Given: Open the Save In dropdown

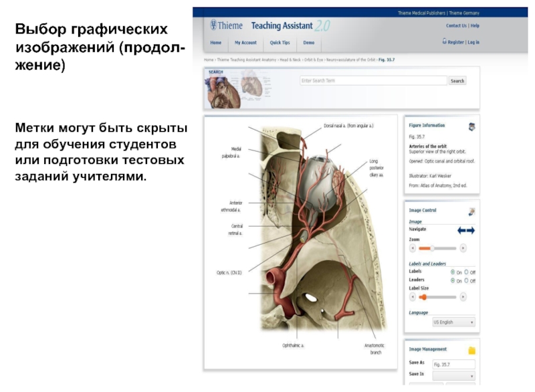Looking at the screenshot, I should coord(453,376).
